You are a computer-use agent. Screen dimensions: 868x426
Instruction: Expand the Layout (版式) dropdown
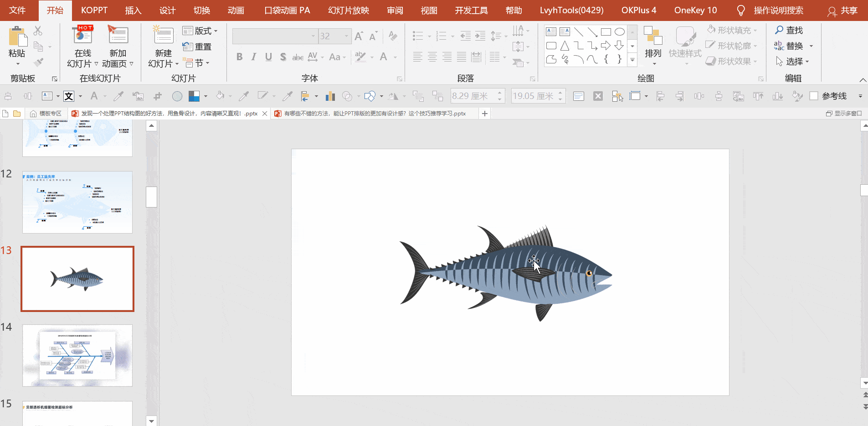(200, 31)
